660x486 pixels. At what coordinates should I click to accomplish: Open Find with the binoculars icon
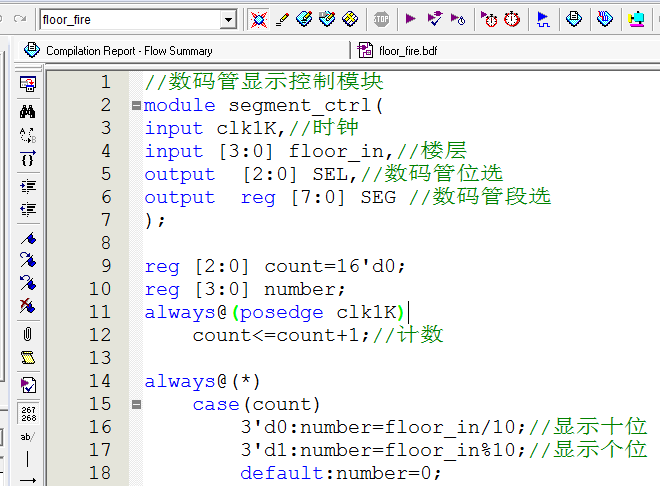pos(28,112)
